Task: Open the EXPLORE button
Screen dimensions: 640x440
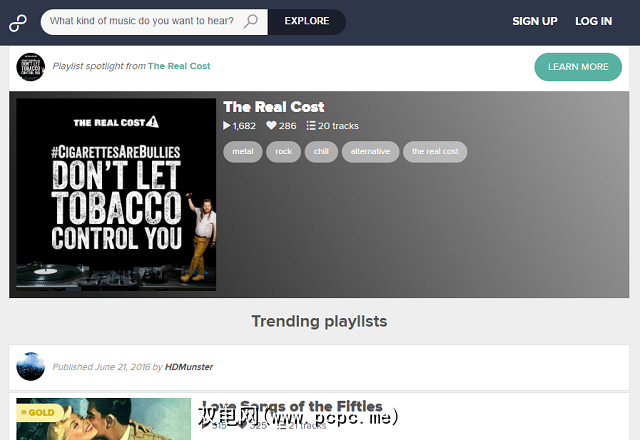Action: click(307, 22)
